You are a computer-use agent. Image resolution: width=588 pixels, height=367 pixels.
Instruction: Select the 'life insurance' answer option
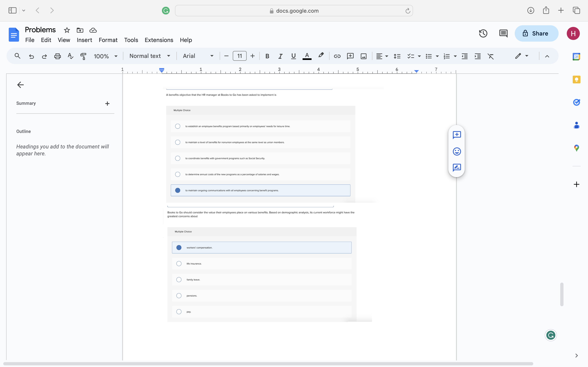click(x=179, y=263)
